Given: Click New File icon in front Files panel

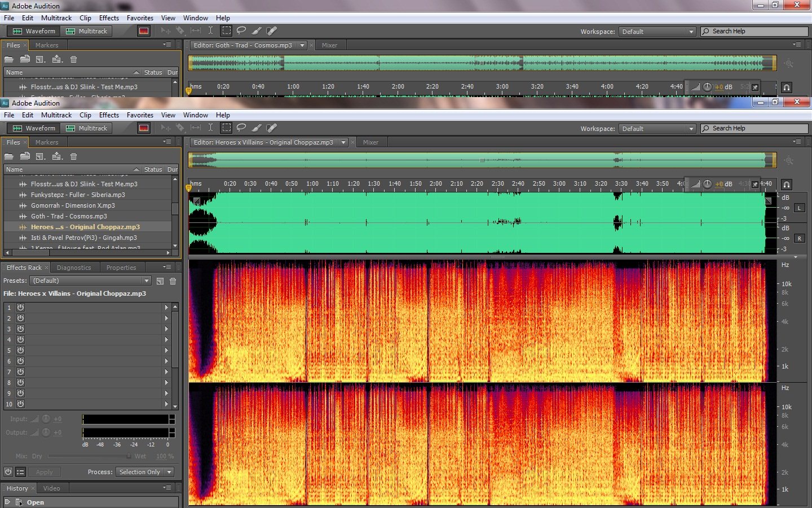Looking at the screenshot, I should [41, 156].
